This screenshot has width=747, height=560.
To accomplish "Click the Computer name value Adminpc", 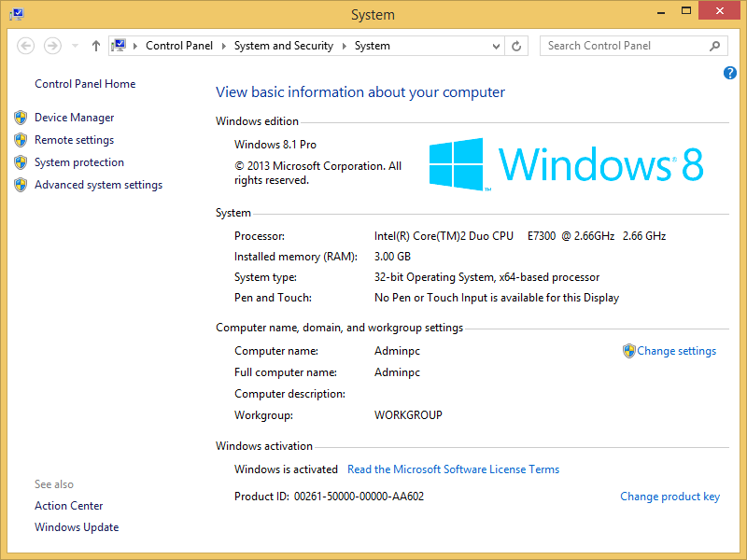I will click(x=397, y=352).
